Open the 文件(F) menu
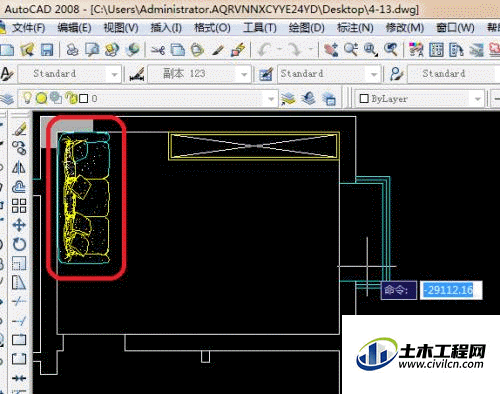This screenshot has height=394, width=500. click(x=28, y=28)
